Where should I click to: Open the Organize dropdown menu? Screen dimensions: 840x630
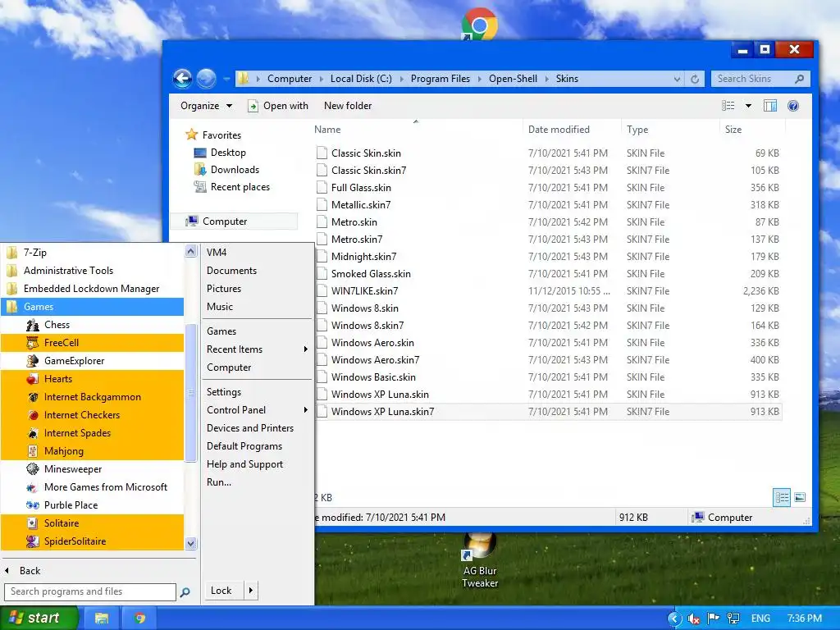206,106
